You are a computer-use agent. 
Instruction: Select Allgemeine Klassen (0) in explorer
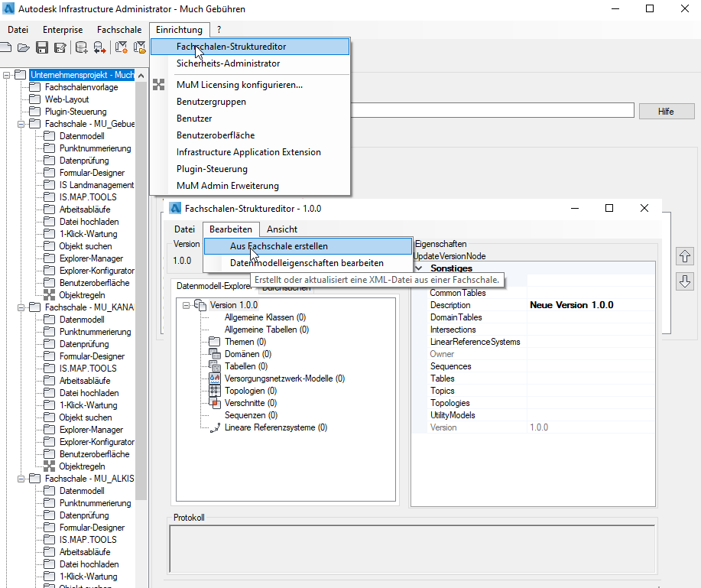point(265,317)
